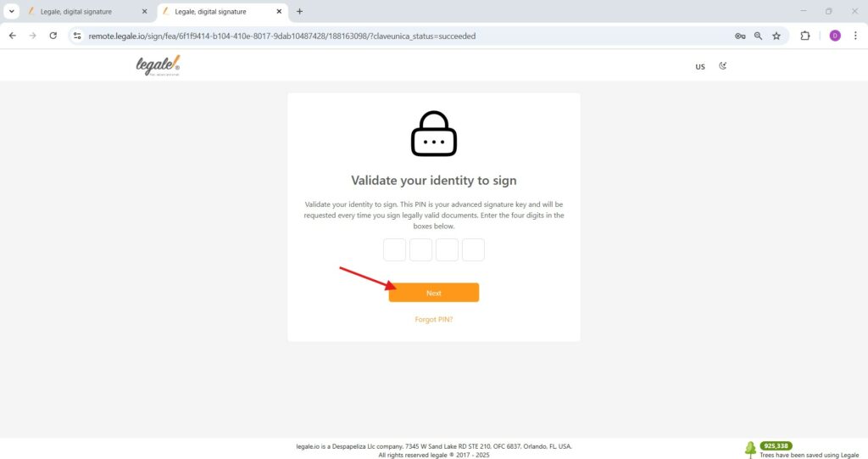Click the legale logo in header
868x459 pixels.
(158, 64)
